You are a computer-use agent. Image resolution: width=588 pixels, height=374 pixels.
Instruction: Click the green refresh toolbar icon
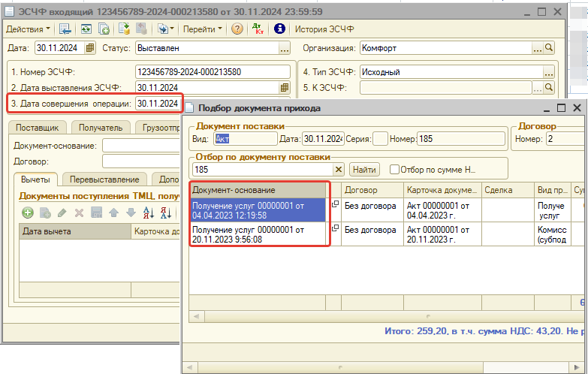pyautogui.click(x=86, y=29)
